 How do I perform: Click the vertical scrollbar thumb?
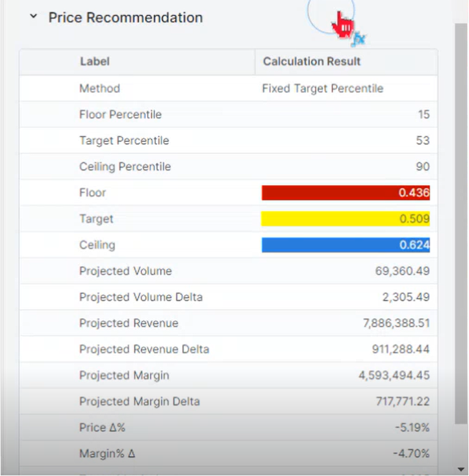click(x=460, y=224)
